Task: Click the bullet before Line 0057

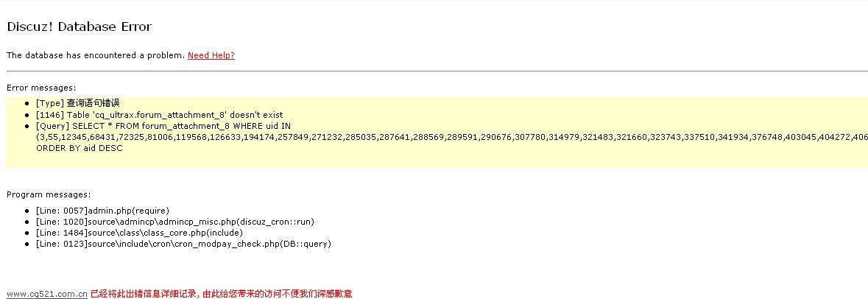Action: [27, 211]
